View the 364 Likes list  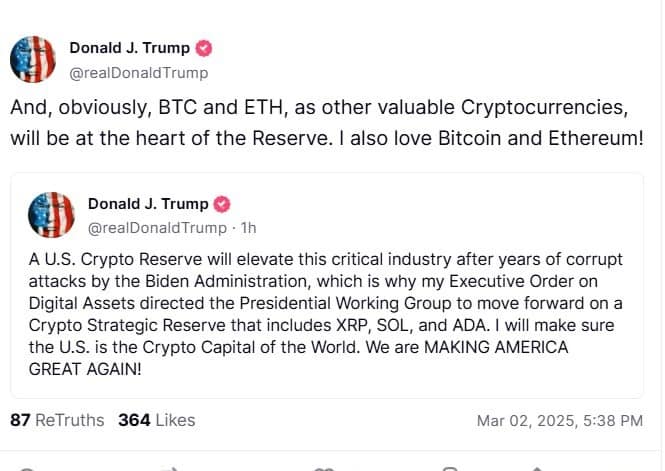(x=157, y=420)
